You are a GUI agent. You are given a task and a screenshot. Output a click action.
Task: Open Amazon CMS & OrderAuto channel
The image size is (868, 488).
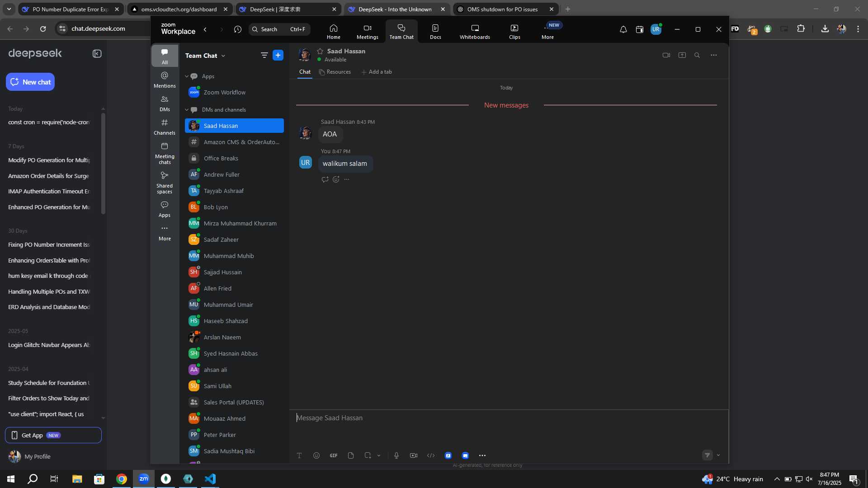tap(234, 142)
